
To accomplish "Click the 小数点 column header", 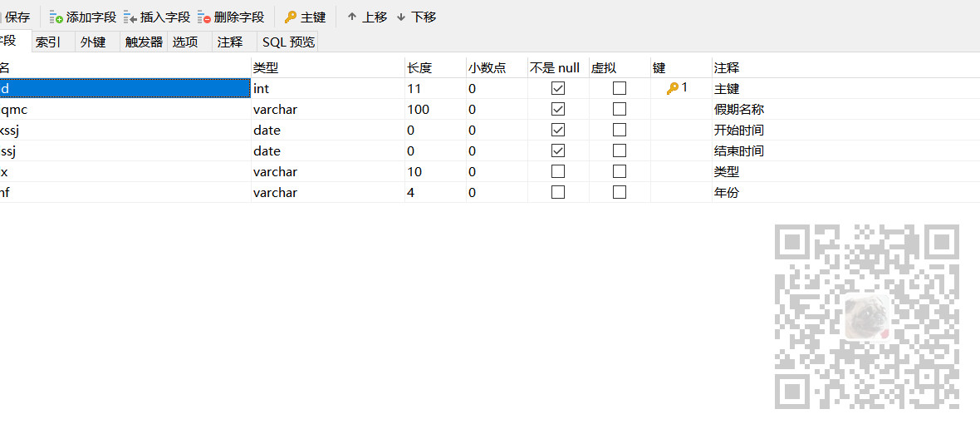I will (497, 67).
